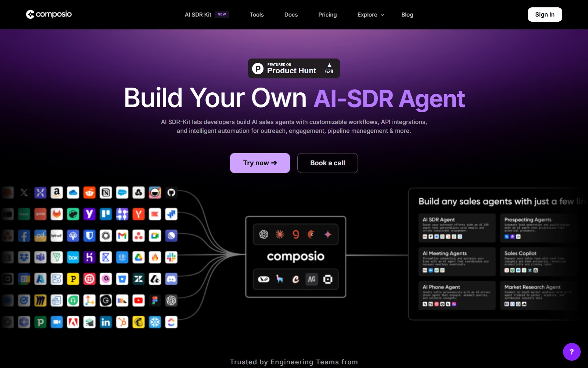Click the Linear integration icon
Image resolution: width=588 pixels, height=368 pixels.
[171, 236]
